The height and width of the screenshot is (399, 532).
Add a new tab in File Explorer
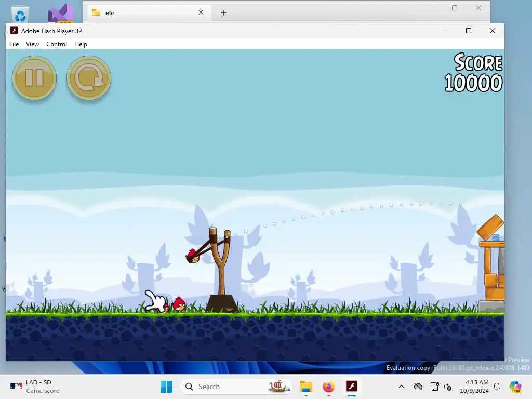[223, 13]
